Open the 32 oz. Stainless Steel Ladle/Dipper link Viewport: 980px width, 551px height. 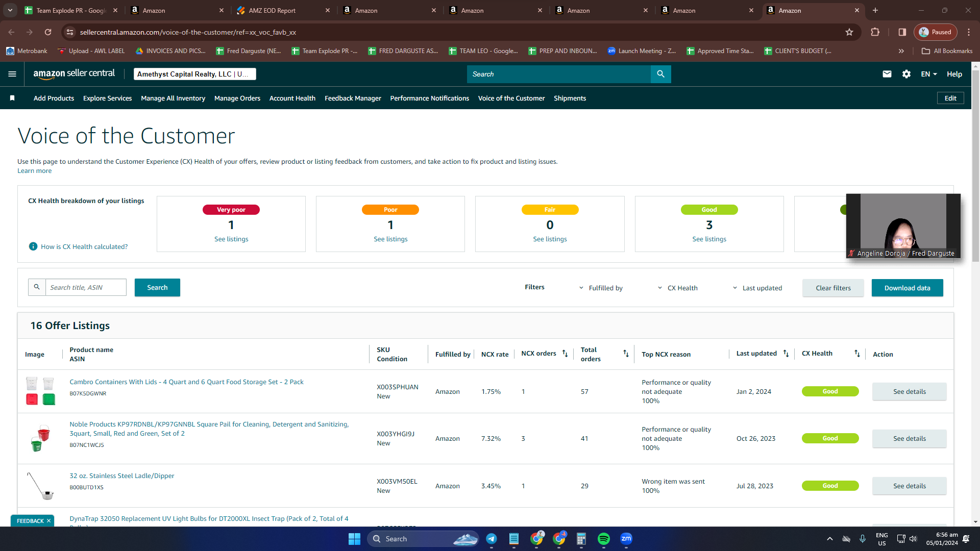(121, 475)
